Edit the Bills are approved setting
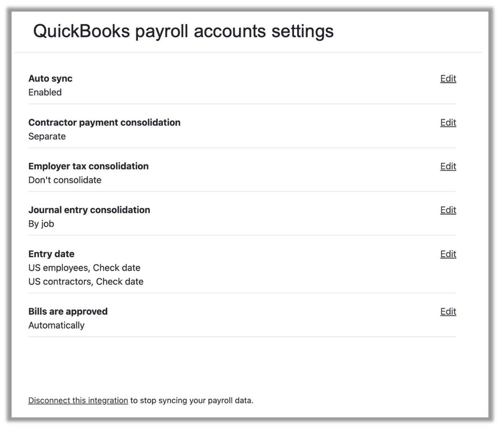Image resolution: width=504 pixels, height=431 pixels. 448,311
